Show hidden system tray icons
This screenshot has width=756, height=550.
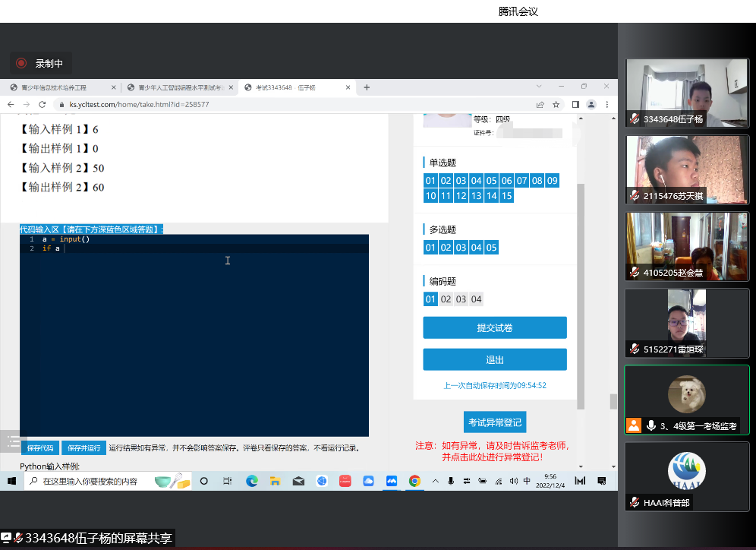click(x=436, y=481)
